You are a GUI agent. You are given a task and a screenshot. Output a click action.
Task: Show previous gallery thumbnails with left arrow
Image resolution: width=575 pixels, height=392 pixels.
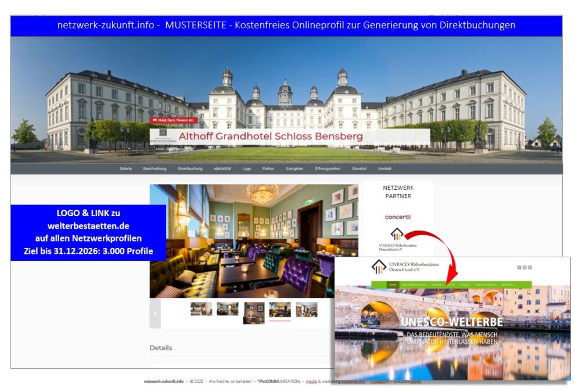pyautogui.click(x=155, y=314)
